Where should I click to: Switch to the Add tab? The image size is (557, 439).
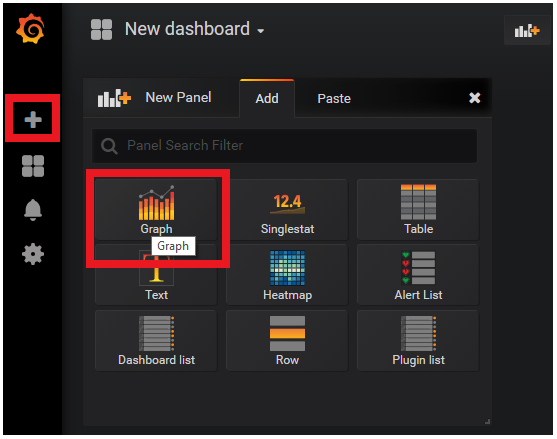click(267, 98)
